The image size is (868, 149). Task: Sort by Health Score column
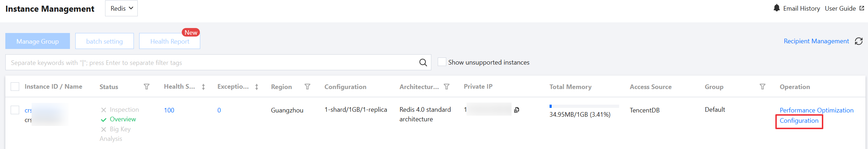203,87
